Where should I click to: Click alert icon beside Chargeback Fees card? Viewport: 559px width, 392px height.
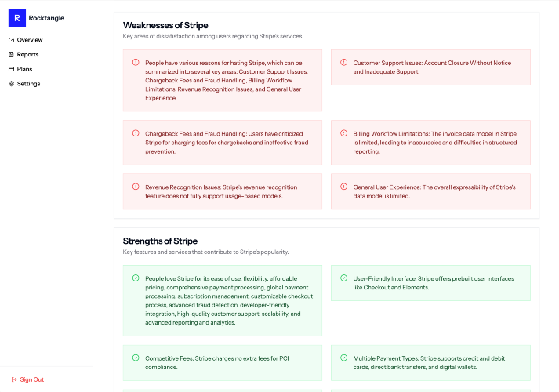(x=136, y=133)
